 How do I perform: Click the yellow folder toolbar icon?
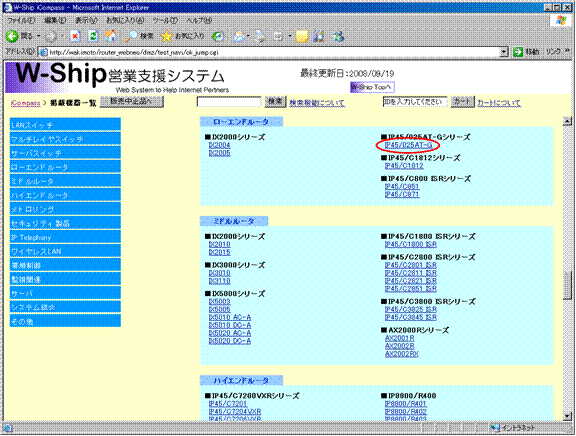302,36
